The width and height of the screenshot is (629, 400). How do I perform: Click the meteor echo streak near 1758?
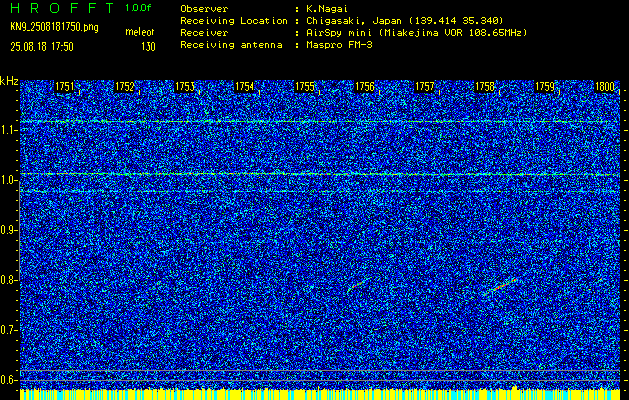tap(500, 286)
